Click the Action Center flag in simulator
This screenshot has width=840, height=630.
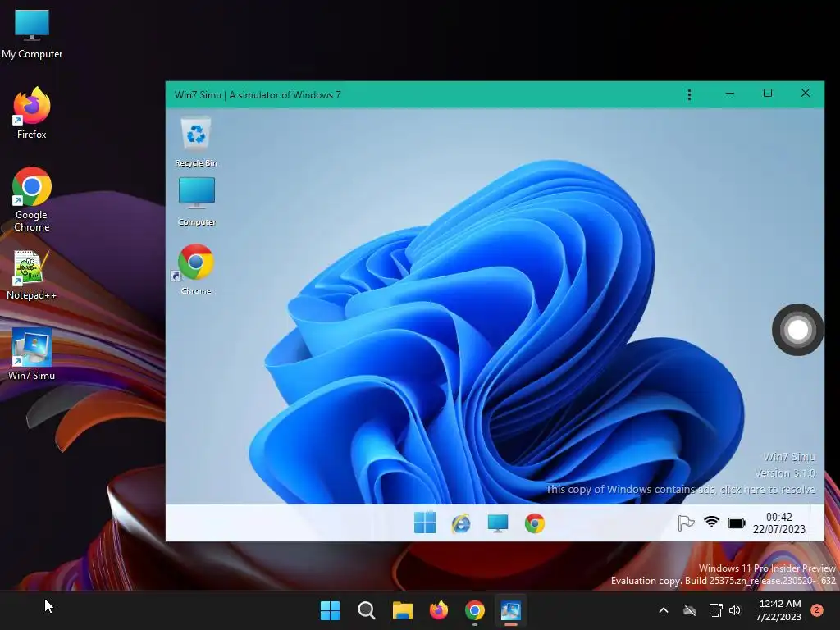[686, 523]
